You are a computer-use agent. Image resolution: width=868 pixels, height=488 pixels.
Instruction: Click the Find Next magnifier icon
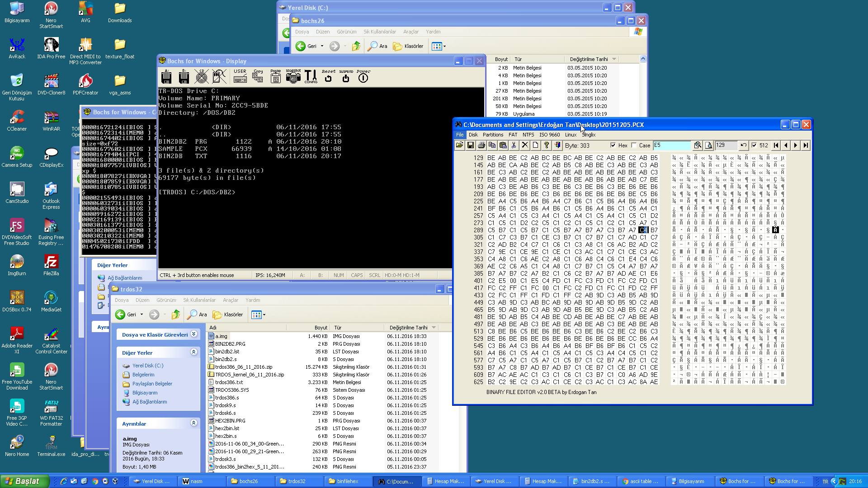click(x=709, y=145)
